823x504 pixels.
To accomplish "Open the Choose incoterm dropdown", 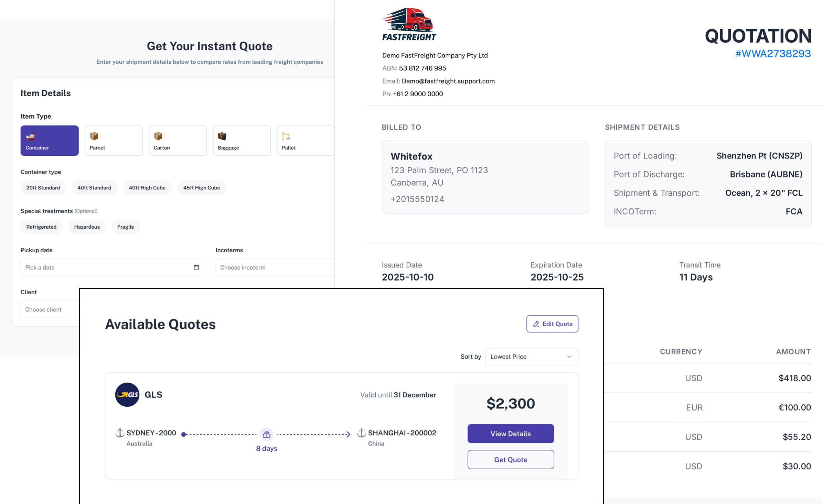I will [275, 267].
